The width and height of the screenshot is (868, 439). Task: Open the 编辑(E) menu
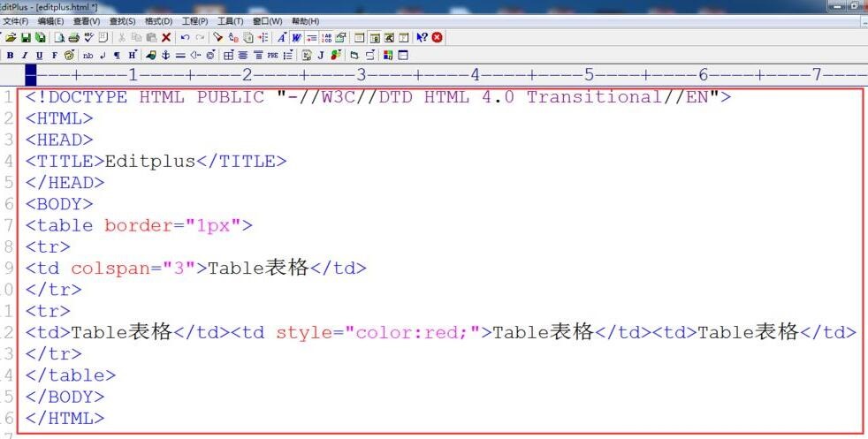51,21
